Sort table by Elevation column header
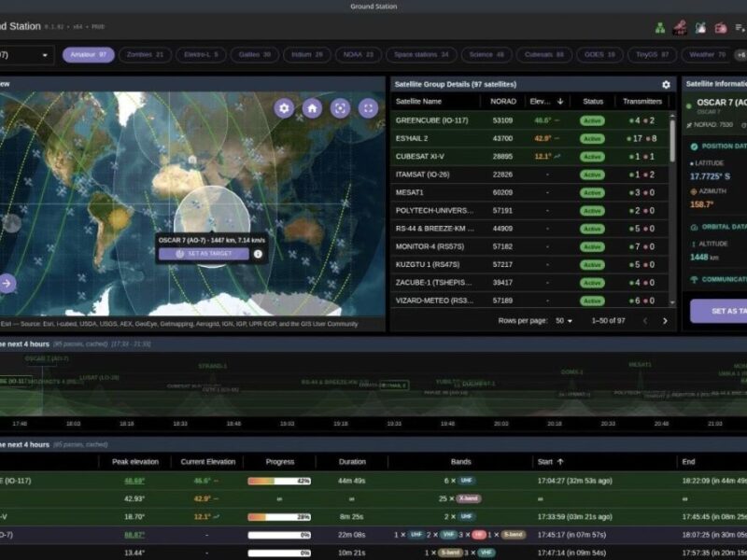The height and width of the screenshot is (560, 747). pos(546,101)
